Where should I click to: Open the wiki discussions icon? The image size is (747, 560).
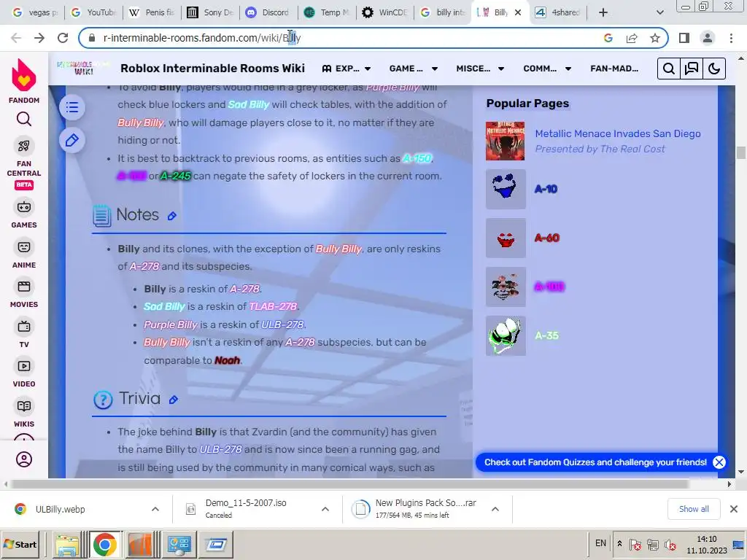coord(692,69)
